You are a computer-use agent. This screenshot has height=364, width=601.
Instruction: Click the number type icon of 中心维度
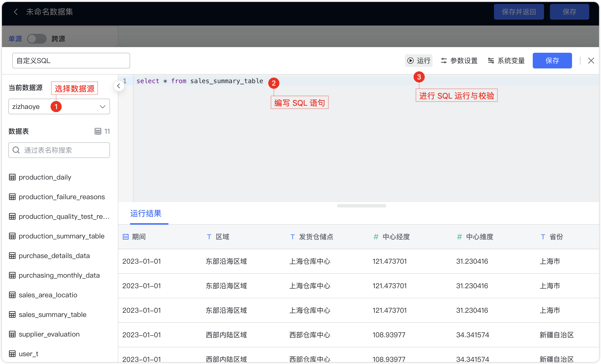(459, 237)
